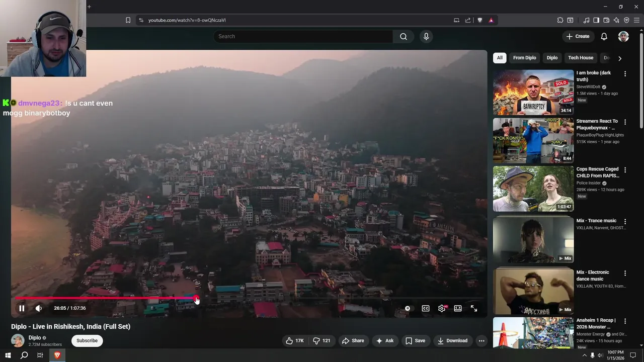The image size is (644, 362).
Task: Open the media control music note icon
Action: click(586, 20)
